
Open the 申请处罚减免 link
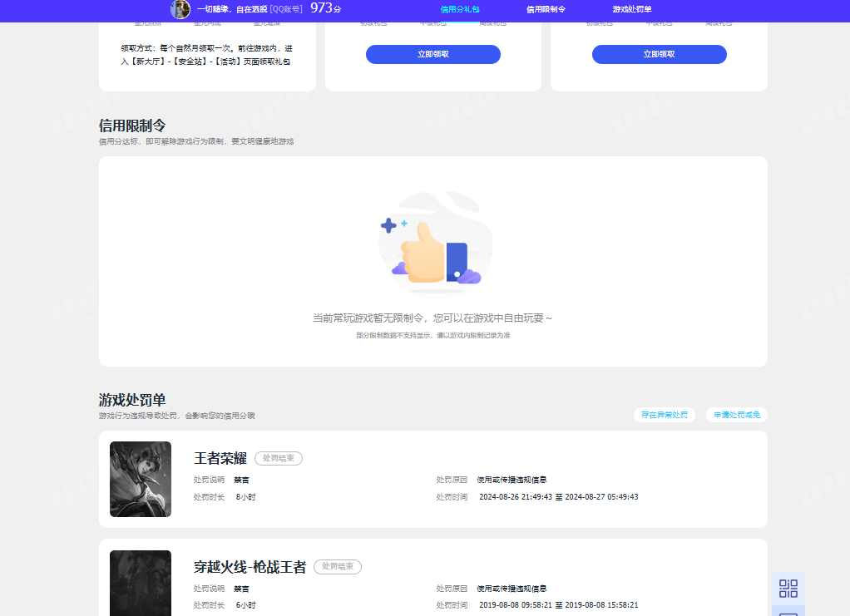[737, 415]
